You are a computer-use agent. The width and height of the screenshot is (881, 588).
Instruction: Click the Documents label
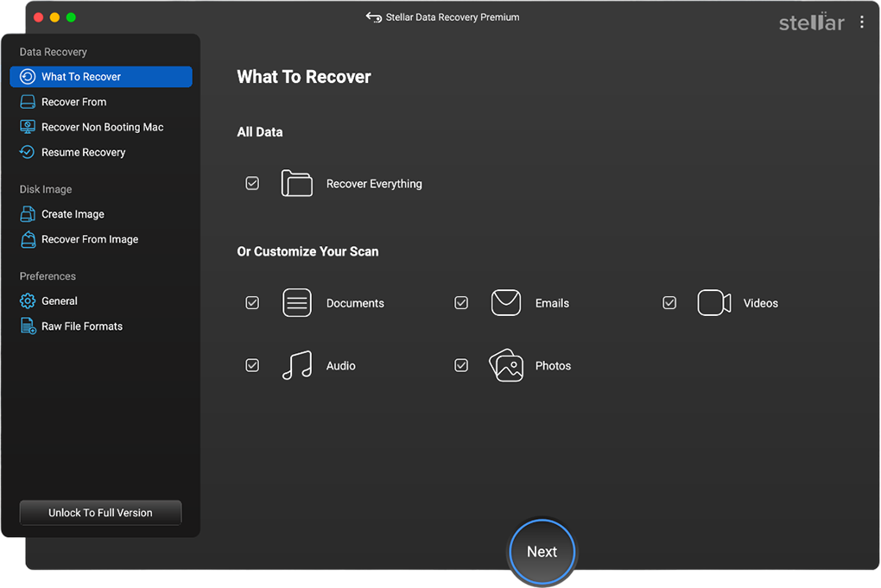pos(355,303)
